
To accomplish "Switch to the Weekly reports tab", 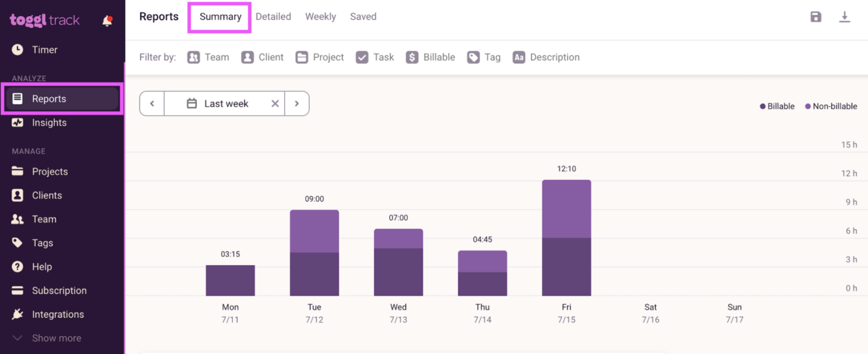I will click(x=320, y=17).
